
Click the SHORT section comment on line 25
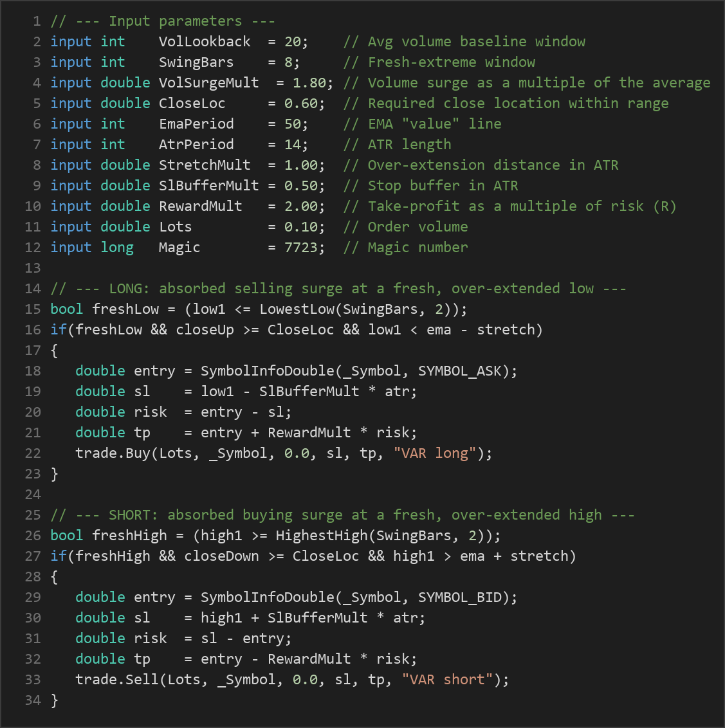tap(342, 515)
